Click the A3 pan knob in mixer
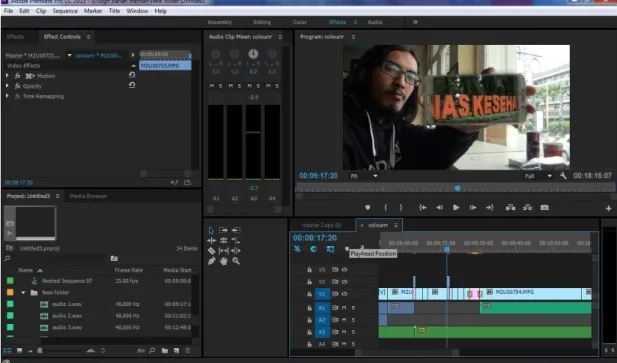Viewport: 617px width, 363px height. click(x=253, y=54)
